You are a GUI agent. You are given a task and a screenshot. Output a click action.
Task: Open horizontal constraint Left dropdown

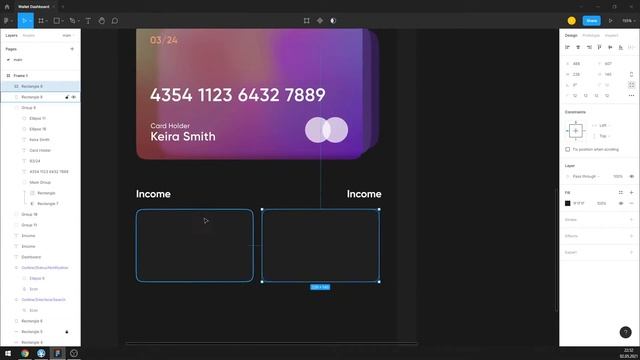pos(604,125)
